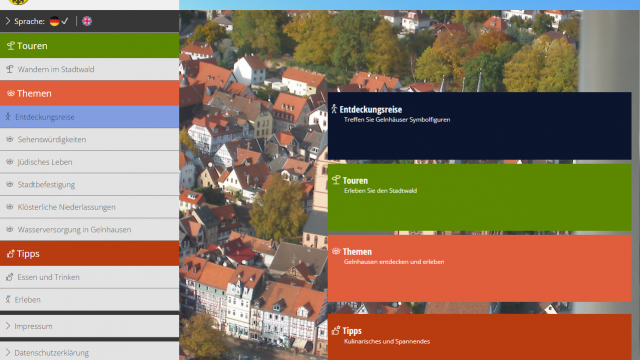
Task: Expand the Sprache chevron arrow
Action: [8, 21]
